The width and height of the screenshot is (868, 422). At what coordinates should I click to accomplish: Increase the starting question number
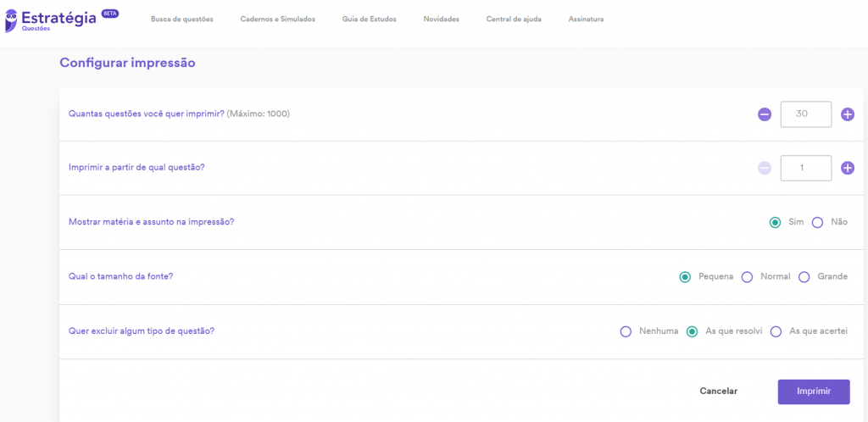click(848, 168)
